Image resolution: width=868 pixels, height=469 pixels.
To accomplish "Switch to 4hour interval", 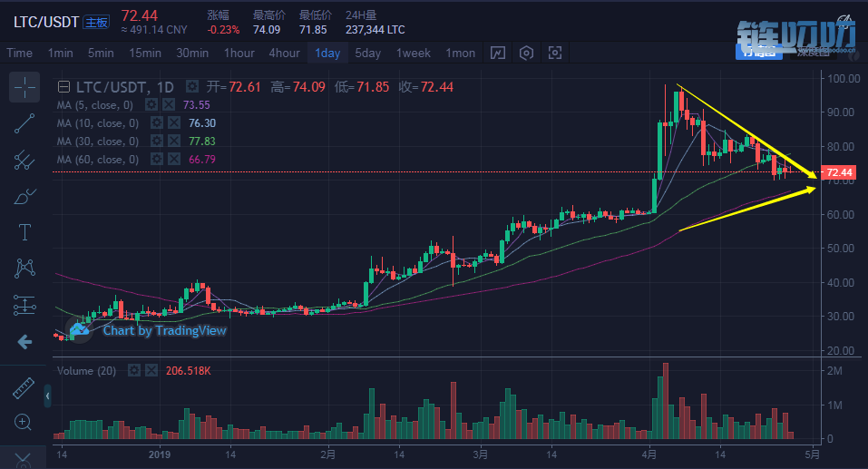I will [x=285, y=54].
